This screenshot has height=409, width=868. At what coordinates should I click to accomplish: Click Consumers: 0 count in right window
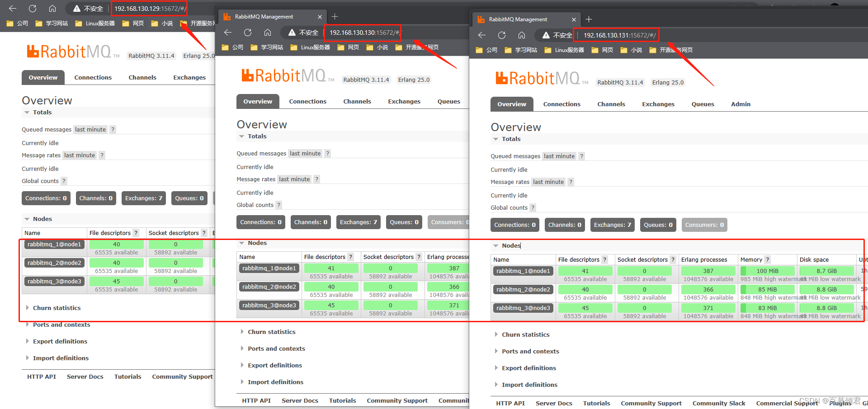(x=704, y=225)
